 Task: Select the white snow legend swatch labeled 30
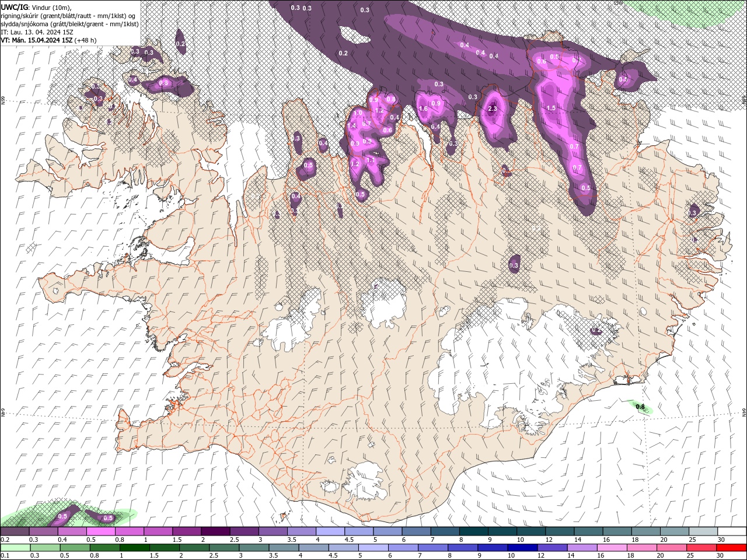point(732,531)
